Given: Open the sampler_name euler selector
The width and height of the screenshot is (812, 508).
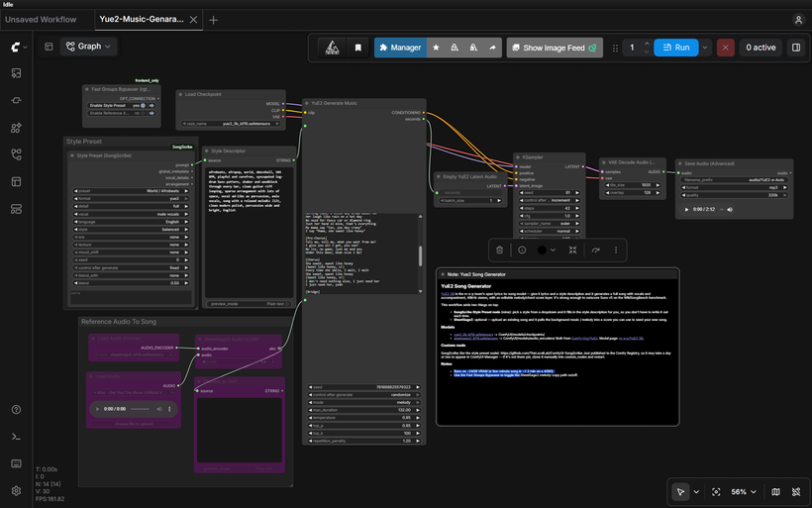Looking at the screenshot, I should pyautogui.click(x=549, y=224).
